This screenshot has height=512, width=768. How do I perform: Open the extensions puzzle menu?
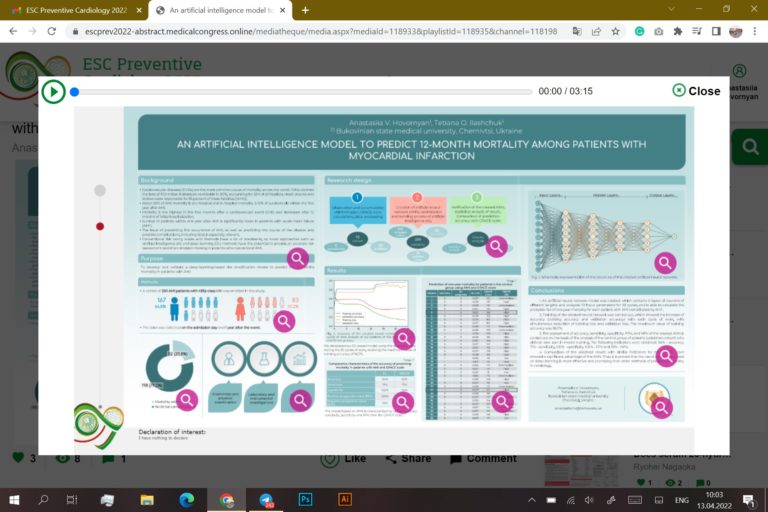[678, 31]
